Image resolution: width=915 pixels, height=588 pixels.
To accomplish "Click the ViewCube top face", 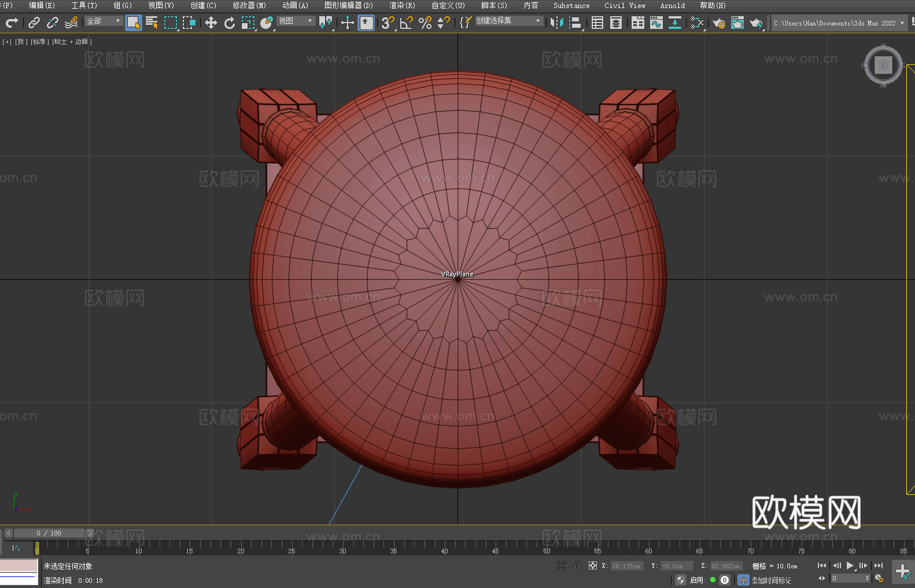I will [883, 65].
